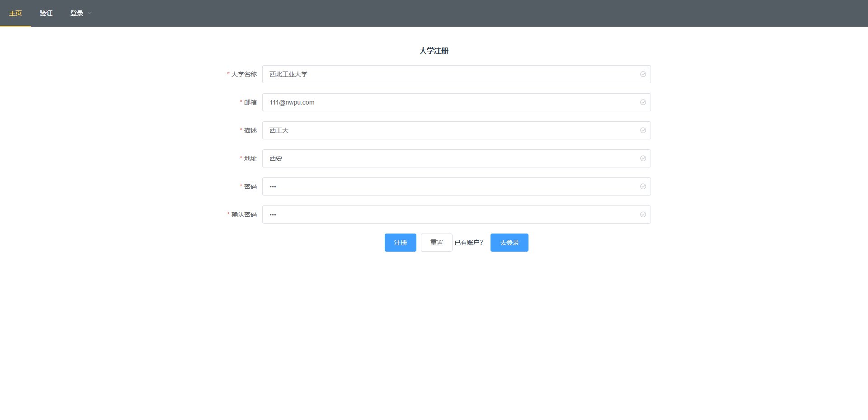This screenshot has height=420, width=868.
Task: Clear the form with 重置 button
Action: pos(437,243)
